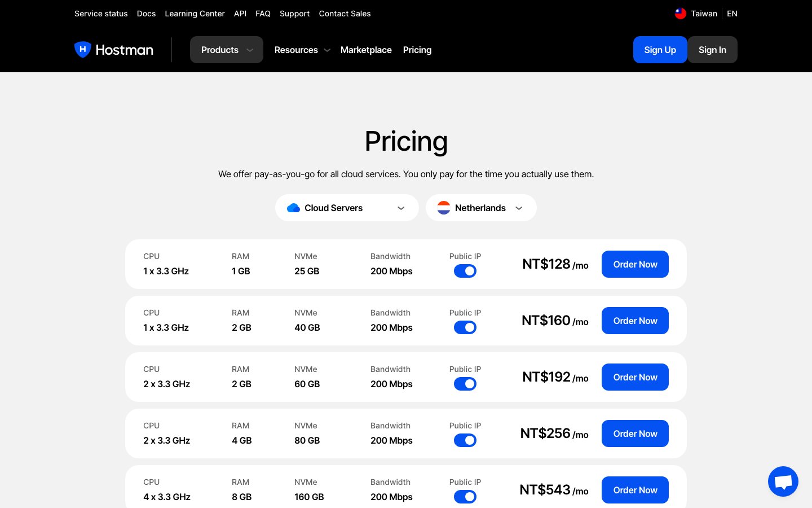
Task: Click the 25 GB NVMe value
Action: point(307,271)
